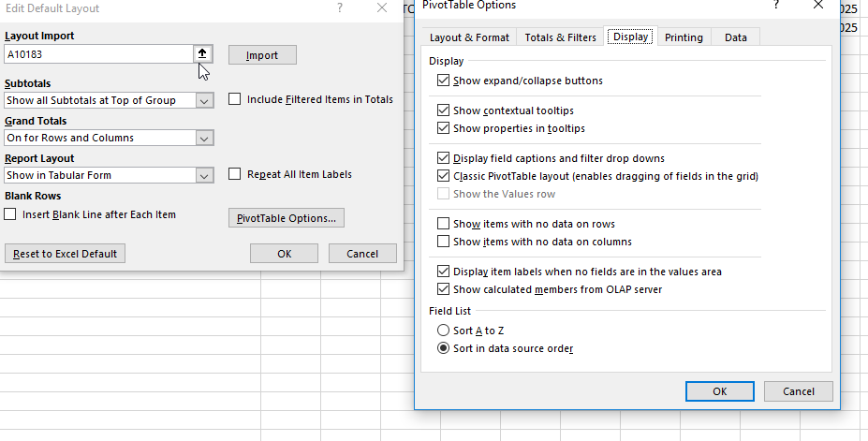
Task: Click the Help question mark in Edit Default Layout
Action: pyautogui.click(x=339, y=8)
